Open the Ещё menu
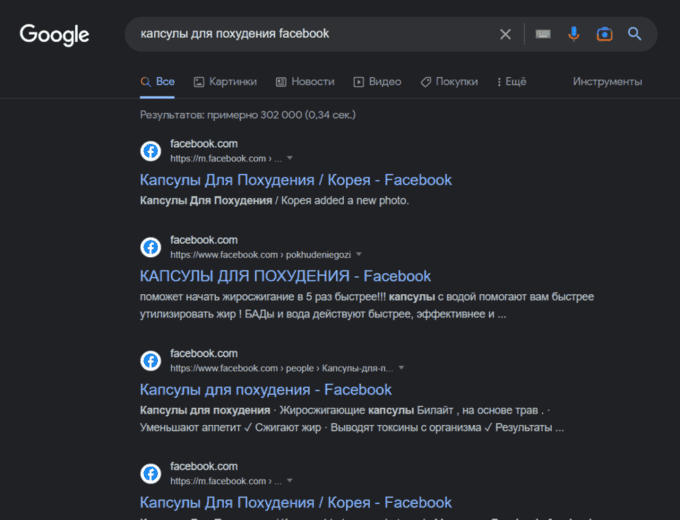 (x=512, y=82)
